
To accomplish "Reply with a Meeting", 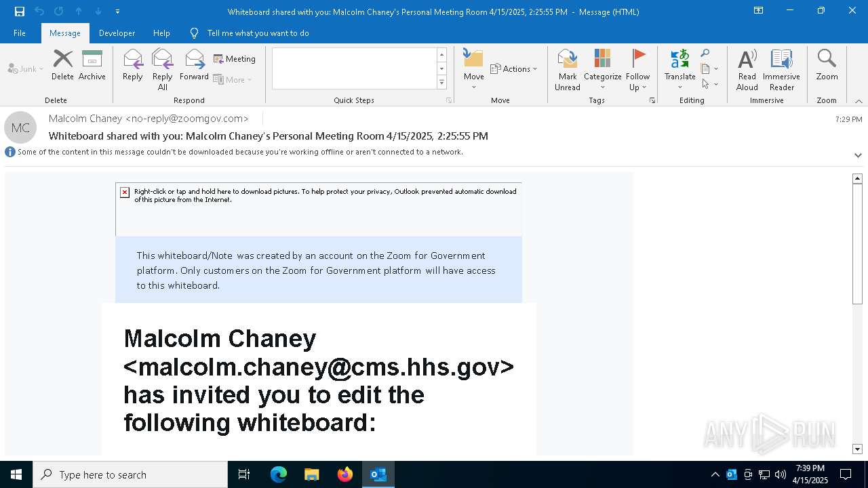I will tap(235, 59).
